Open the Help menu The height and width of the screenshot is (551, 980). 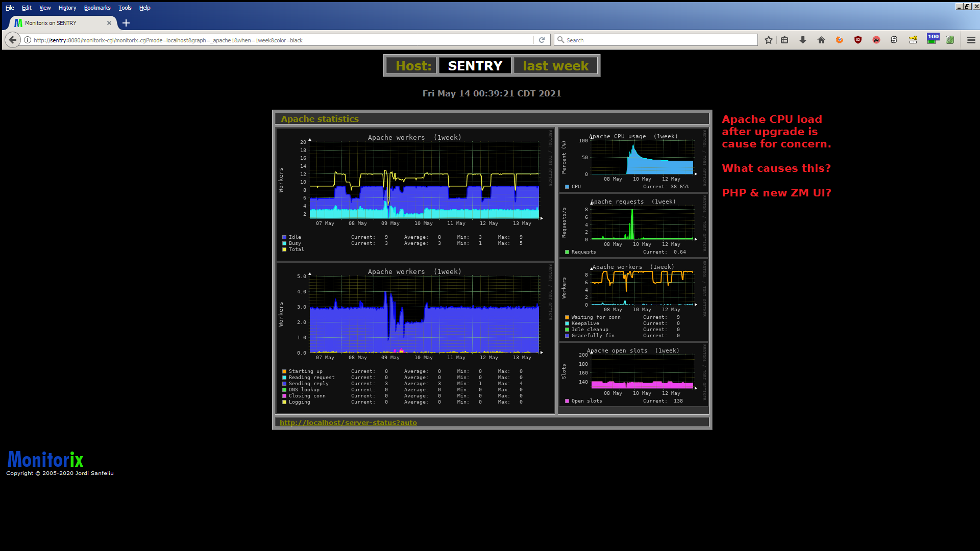(x=144, y=8)
